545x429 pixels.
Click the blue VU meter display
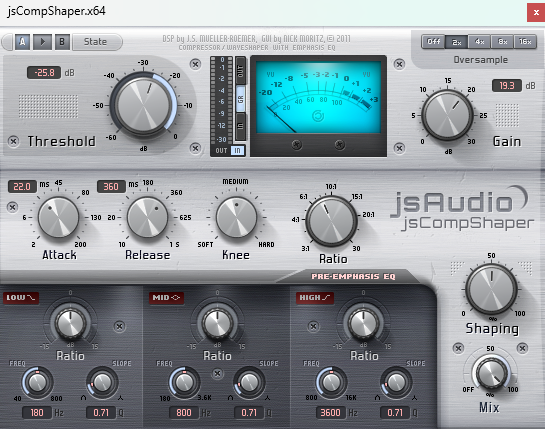click(x=318, y=97)
